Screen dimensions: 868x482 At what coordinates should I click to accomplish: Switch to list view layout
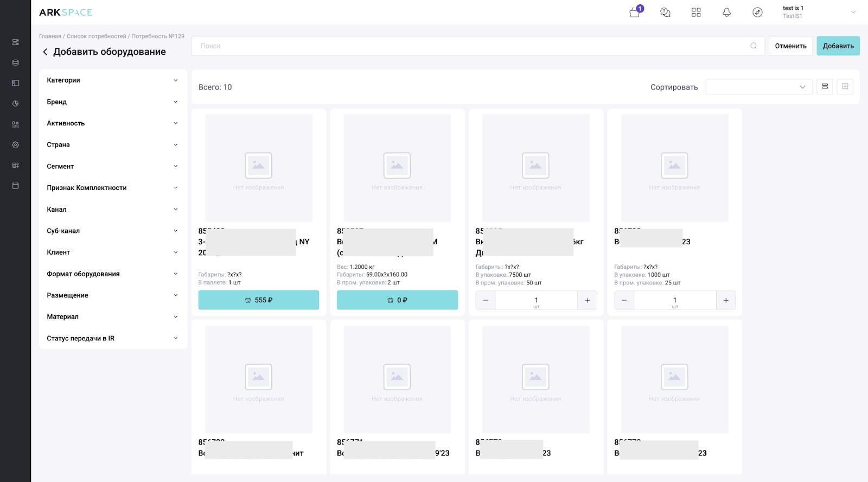pos(825,87)
